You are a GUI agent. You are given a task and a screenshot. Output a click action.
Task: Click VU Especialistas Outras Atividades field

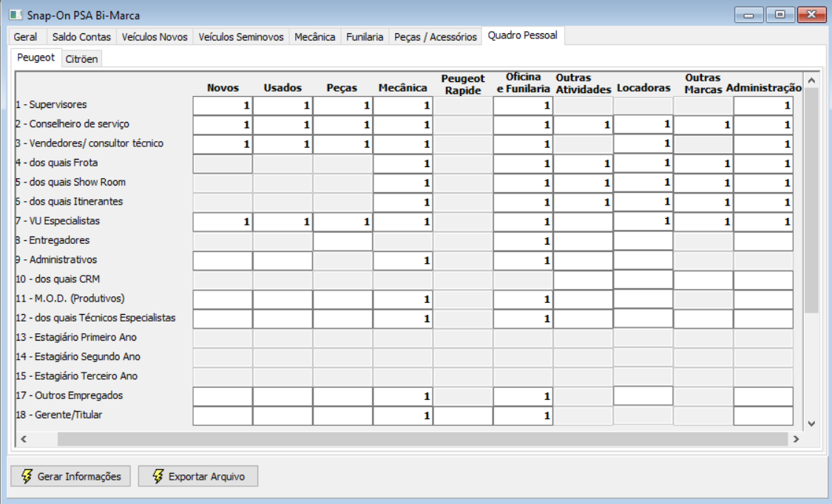click(x=584, y=222)
